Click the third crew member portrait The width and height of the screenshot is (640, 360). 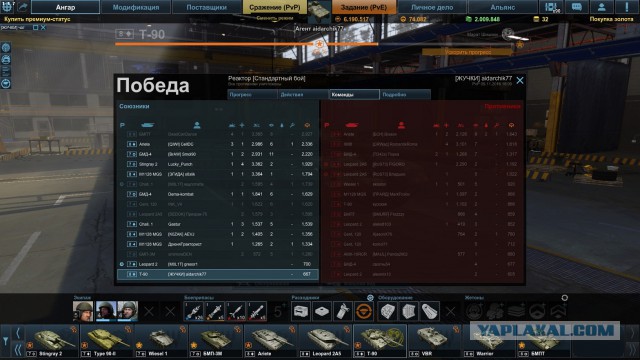pyautogui.click(x=127, y=311)
